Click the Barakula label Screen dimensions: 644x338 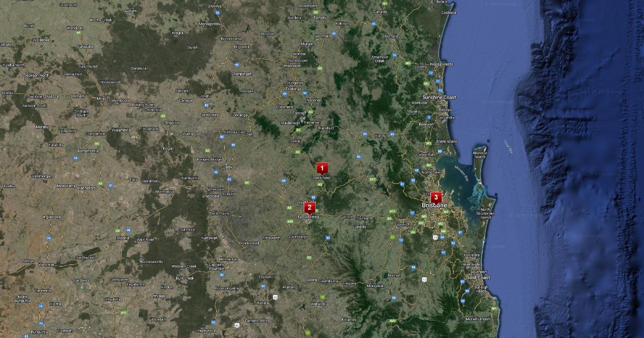click(138, 68)
